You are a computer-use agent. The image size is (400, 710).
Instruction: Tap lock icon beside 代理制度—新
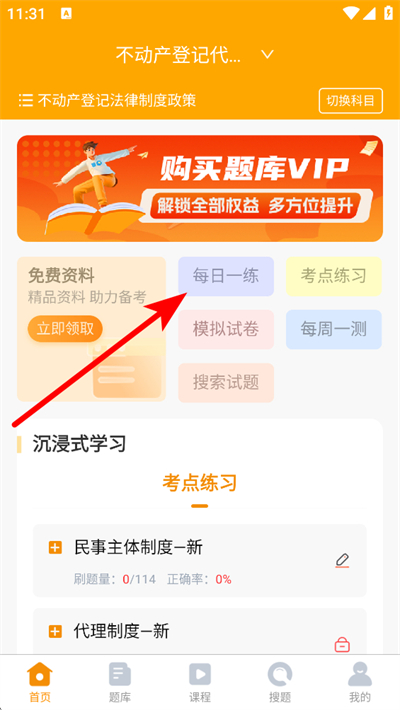coord(342,644)
